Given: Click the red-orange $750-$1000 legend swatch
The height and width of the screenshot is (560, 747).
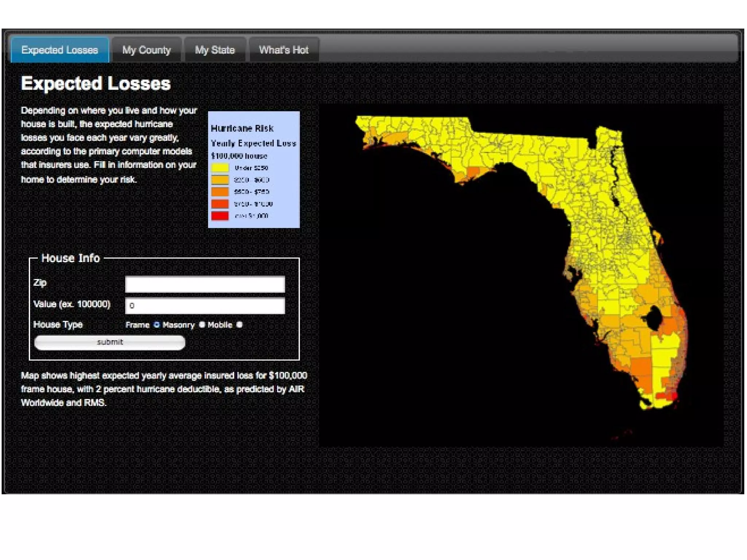Looking at the screenshot, I should pos(220,204).
